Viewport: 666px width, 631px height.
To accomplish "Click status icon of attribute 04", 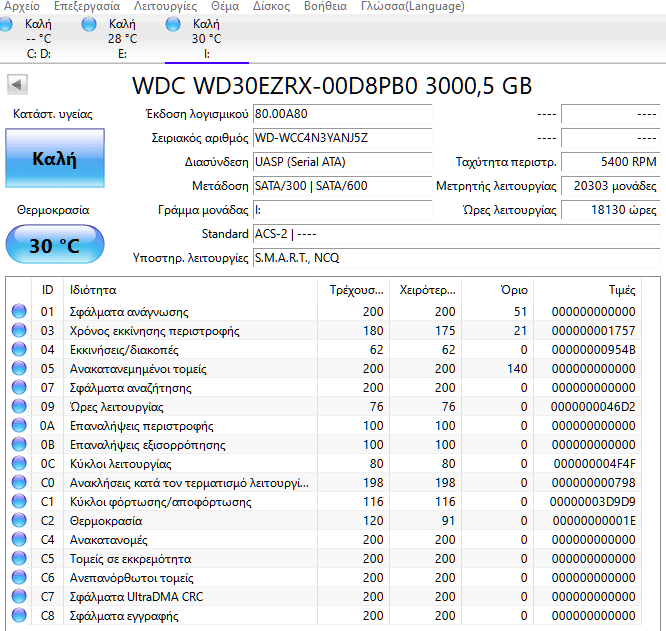I will (19, 349).
